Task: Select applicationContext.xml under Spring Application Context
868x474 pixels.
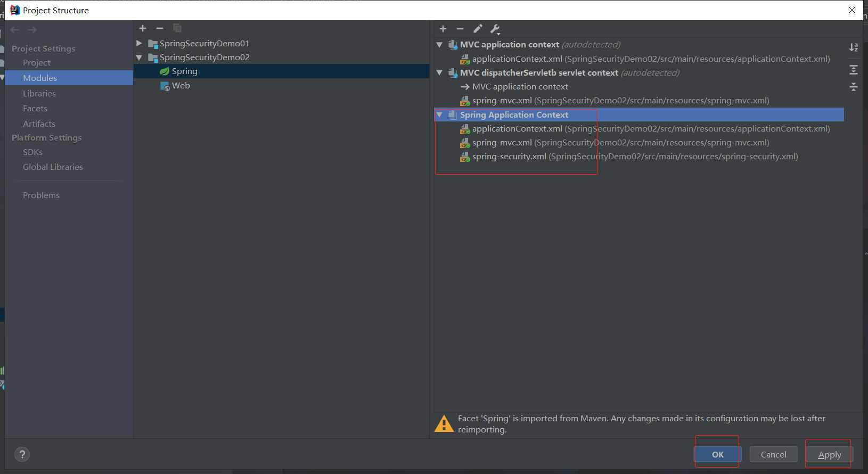Action: 651,129
